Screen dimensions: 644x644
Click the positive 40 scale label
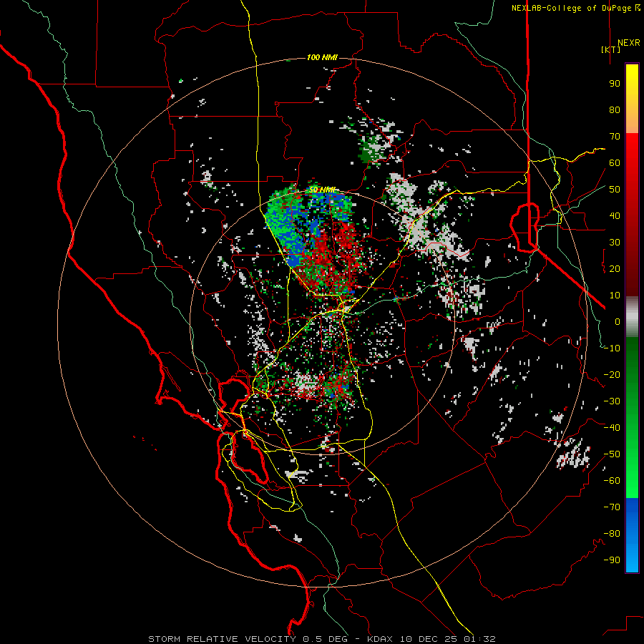coord(615,216)
